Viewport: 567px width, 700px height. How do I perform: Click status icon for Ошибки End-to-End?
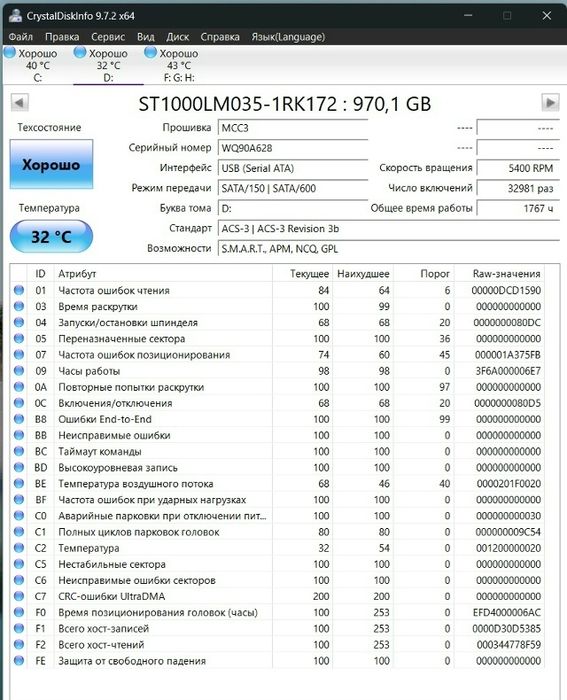pyautogui.click(x=19, y=419)
